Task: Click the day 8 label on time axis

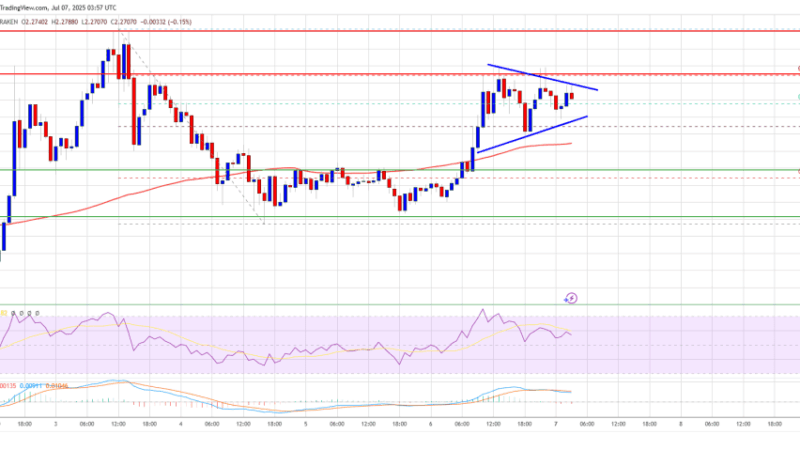Action: point(681,424)
